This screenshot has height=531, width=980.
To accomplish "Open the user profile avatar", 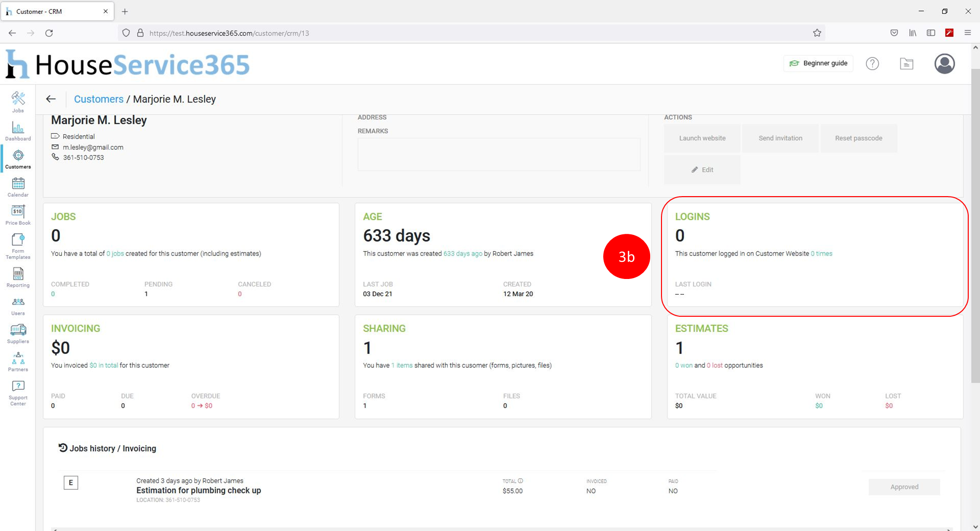I will click(944, 64).
